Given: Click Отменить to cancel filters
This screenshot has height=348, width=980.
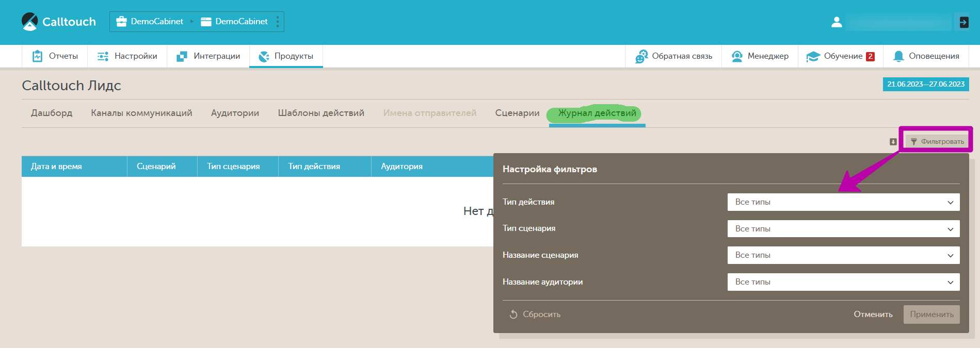Looking at the screenshot, I should point(873,314).
